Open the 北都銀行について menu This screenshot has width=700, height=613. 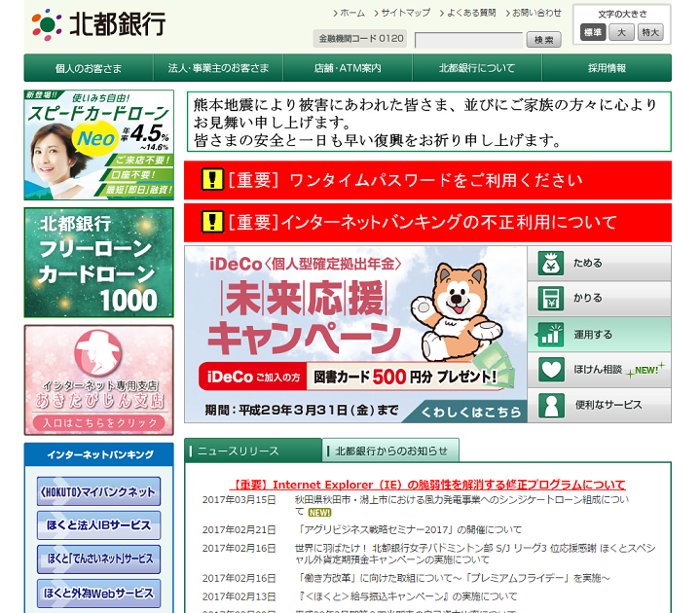point(477,68)
